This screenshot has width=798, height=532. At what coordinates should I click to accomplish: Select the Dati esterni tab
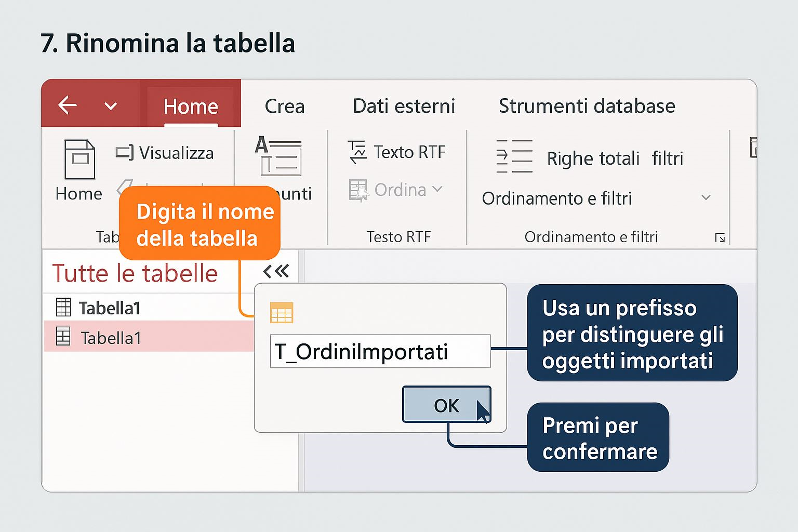[x=404, y=107]
